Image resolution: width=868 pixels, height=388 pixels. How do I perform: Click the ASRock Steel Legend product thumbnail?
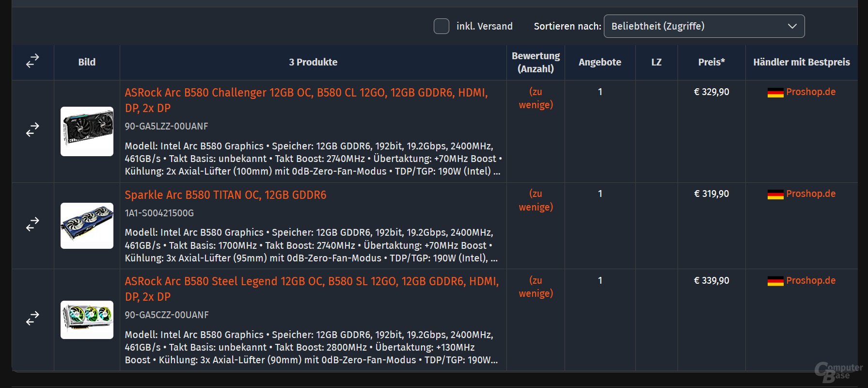(87, 320)
